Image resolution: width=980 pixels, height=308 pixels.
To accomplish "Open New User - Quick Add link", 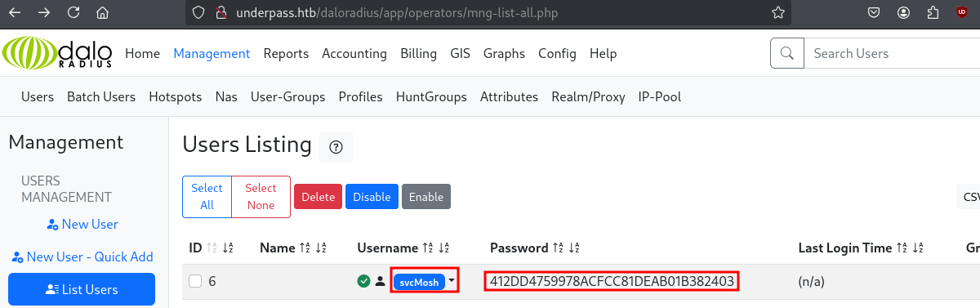I will pos(82,257).
